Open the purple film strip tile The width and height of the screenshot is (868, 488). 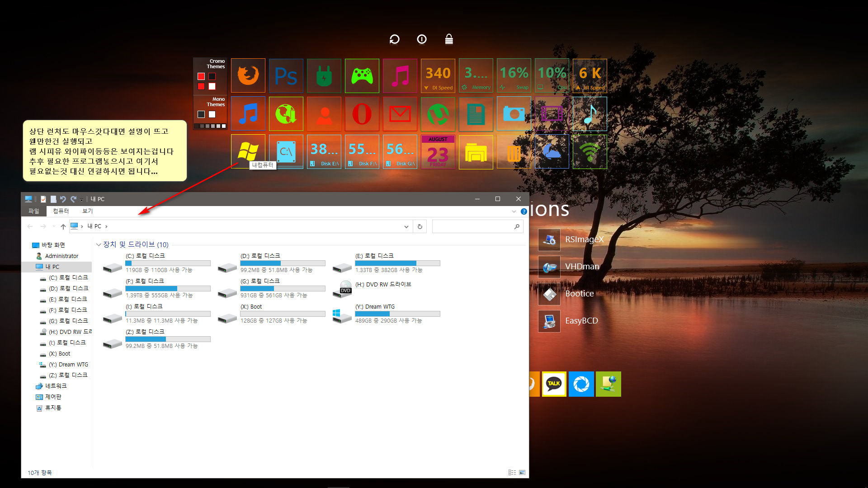point(552,114)
